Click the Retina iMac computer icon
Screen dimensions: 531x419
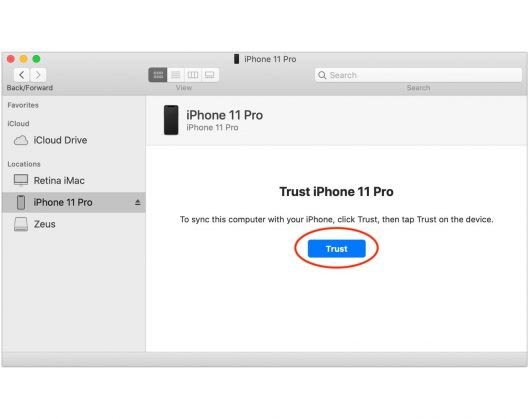click(x=21, y=180)
